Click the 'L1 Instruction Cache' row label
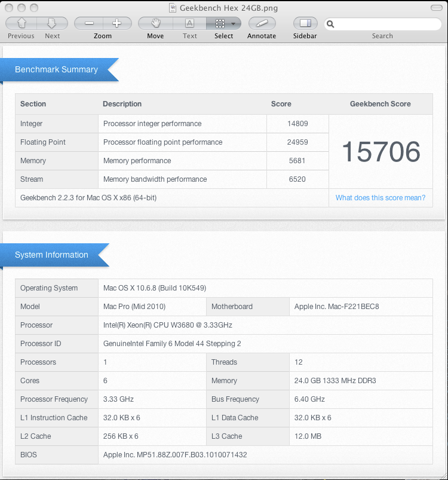 click(54, 418)
